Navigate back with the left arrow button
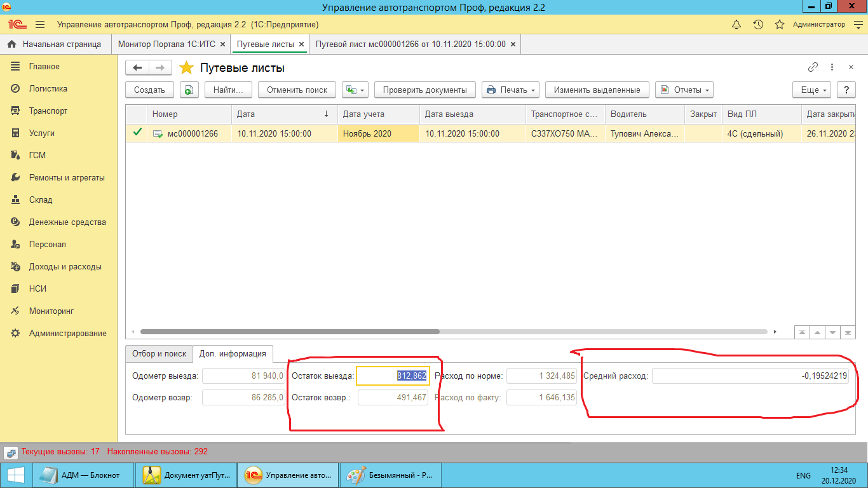 [x=137, y=68]
